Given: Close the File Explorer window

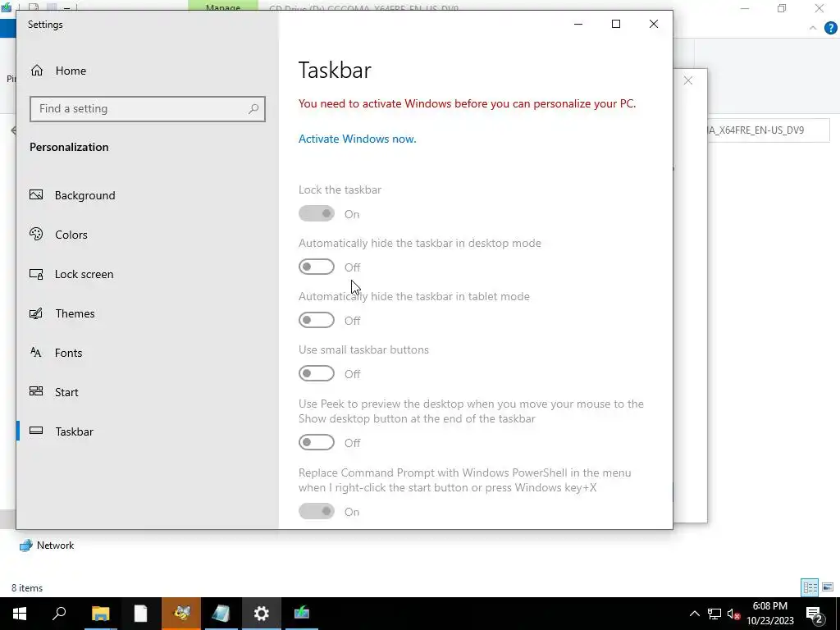Looking at the screenshot, I should pyautogui.click(x=819, y=8).
